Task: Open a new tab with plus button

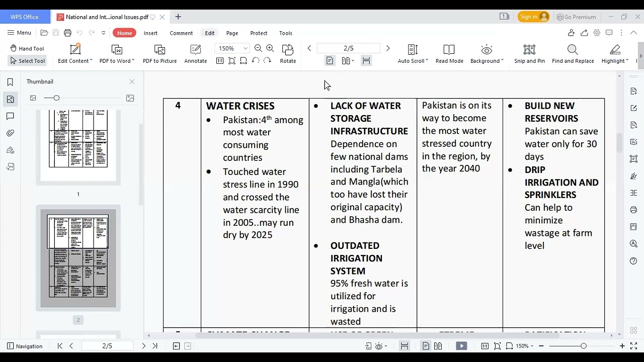Action: point(178,17)
